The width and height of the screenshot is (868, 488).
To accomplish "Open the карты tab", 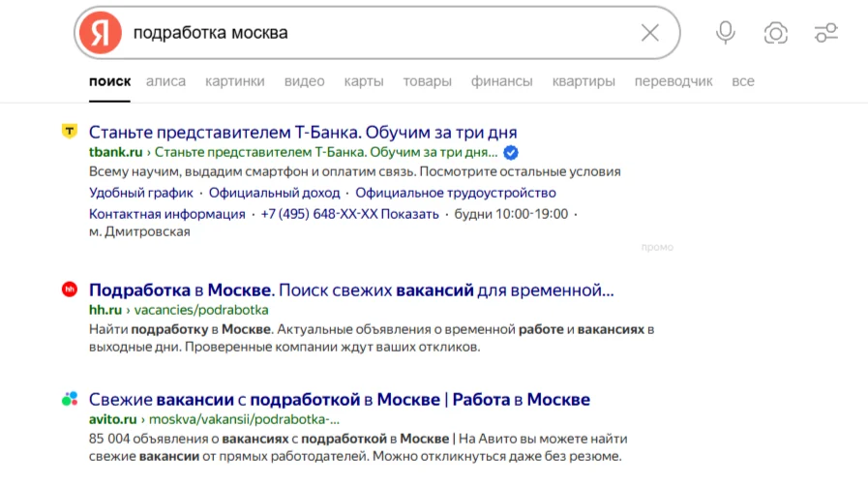I will [x=364, y=81].
